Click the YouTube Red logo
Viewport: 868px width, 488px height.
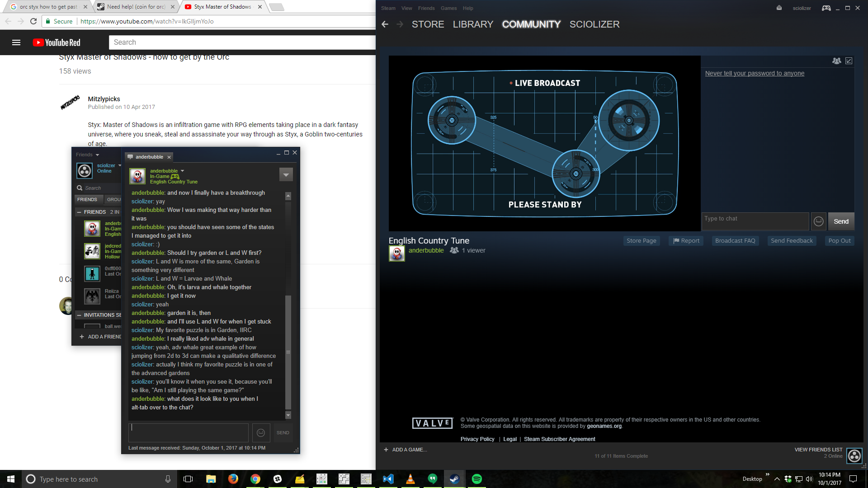(57, 42)
